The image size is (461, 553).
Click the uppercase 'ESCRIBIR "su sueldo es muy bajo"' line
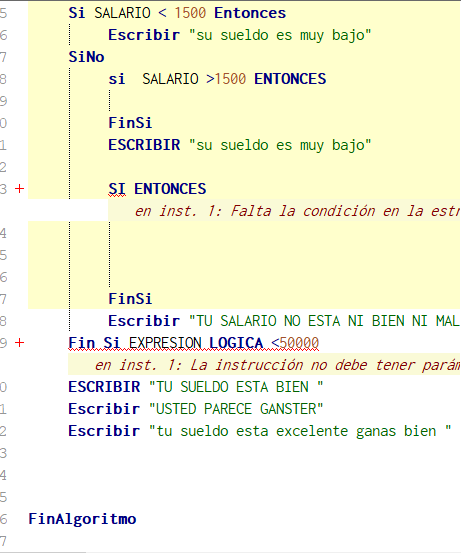tap(239, 145)
